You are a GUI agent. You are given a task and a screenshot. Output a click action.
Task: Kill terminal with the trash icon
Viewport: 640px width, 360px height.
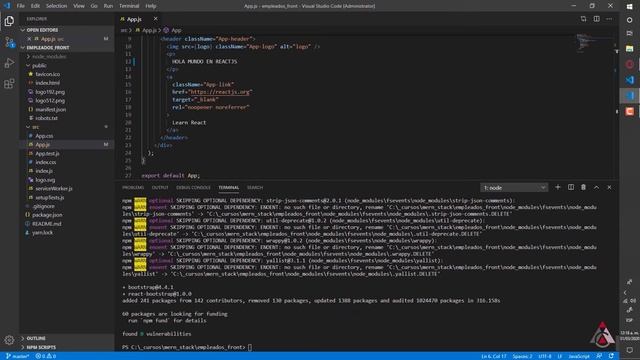tap(583, 187)
